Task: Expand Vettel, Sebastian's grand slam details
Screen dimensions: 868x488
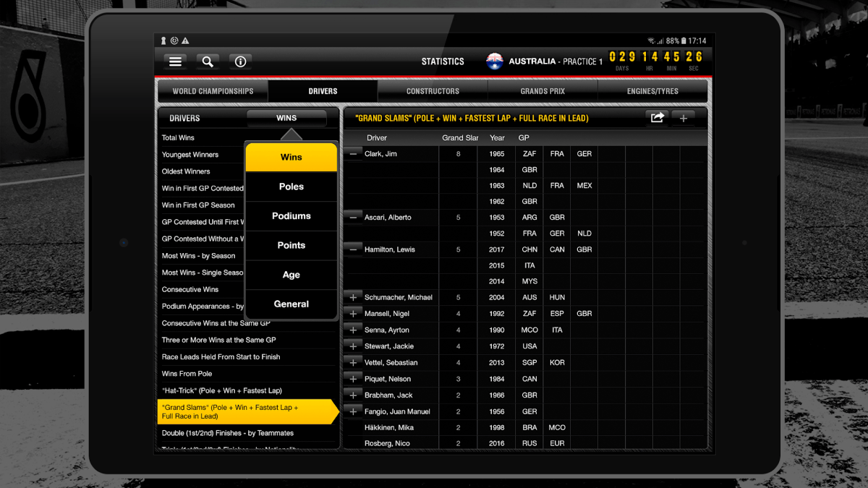Action: (x=352, y=362)
